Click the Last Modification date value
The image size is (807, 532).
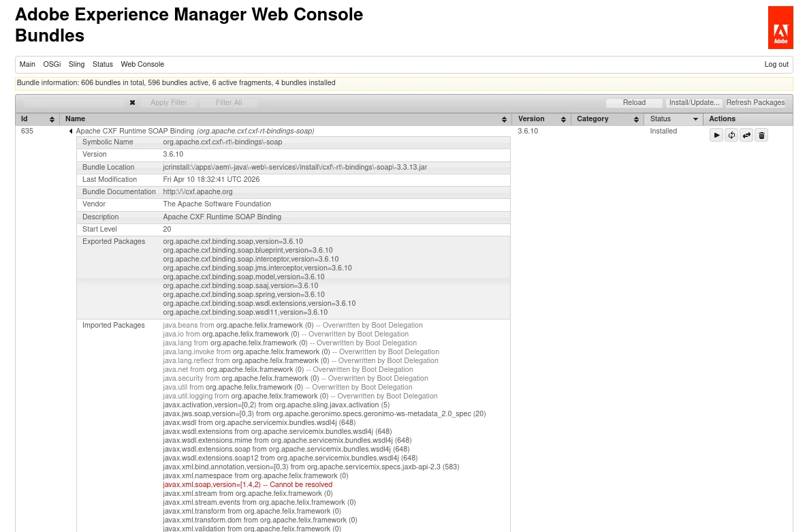coord(211,180)
